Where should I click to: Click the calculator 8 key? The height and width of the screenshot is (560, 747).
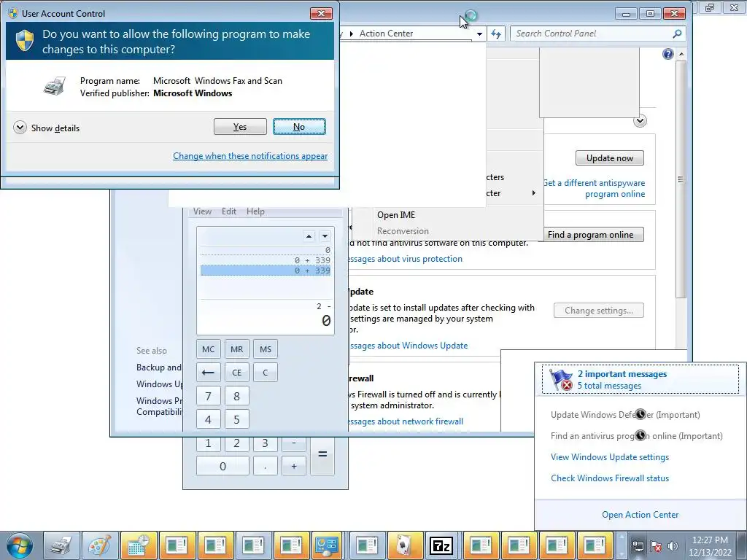pyautogui.click(x=237, y=396)
